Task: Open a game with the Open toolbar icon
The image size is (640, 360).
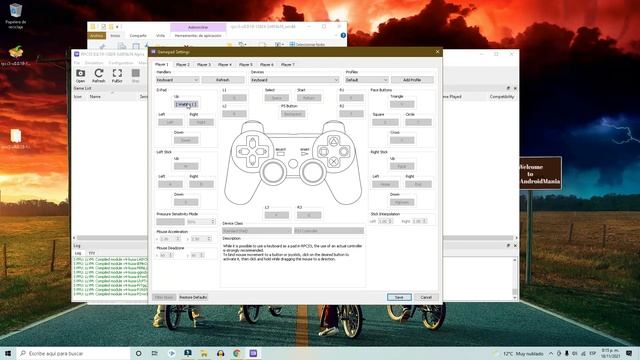Action: (x=80, y=76)
